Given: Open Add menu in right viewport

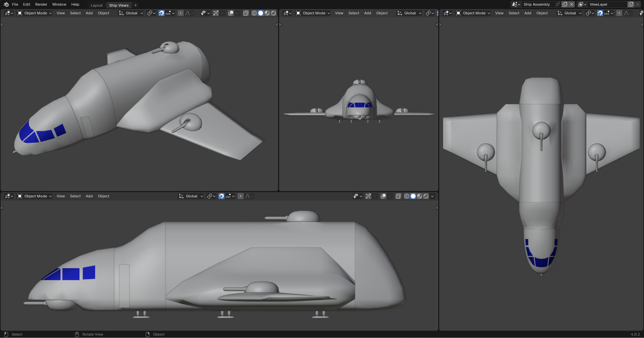Looking at the screenshot, I should tap(528, 13).
